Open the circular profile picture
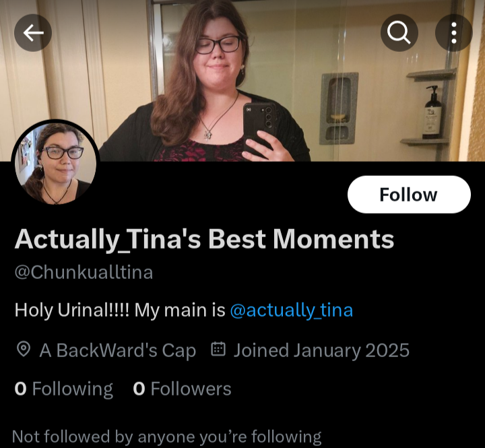The image size is (485, 448). click(56, 164)
